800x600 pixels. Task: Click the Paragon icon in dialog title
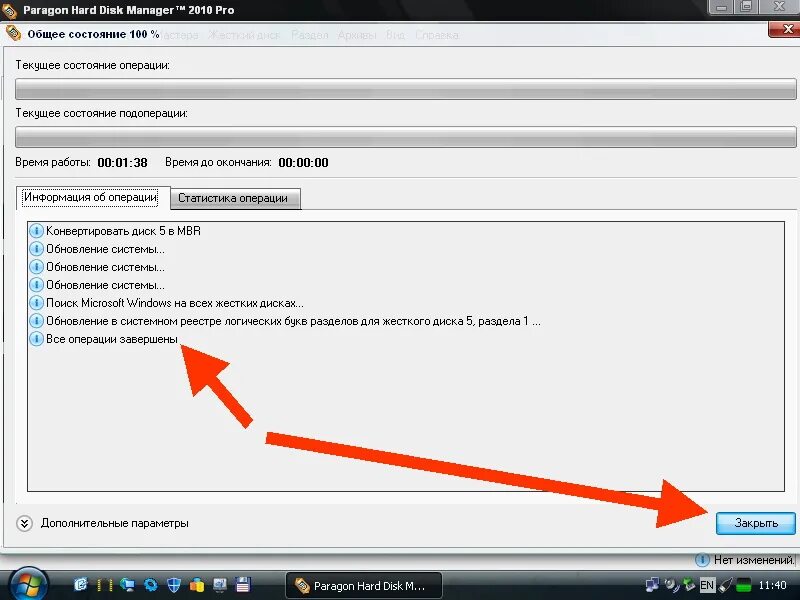click(x=13, y=34)
